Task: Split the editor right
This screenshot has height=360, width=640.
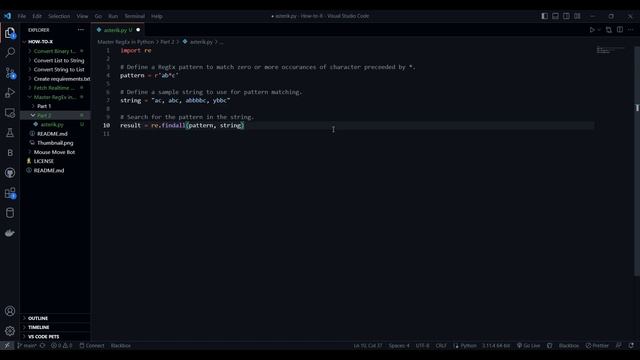Action: coord(620,30)
